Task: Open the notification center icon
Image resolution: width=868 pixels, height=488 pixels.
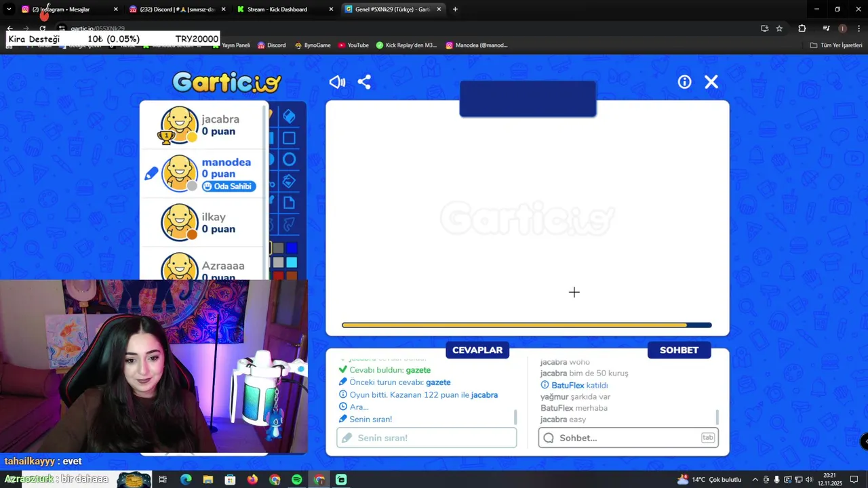Action: click(x=854, y=480)
